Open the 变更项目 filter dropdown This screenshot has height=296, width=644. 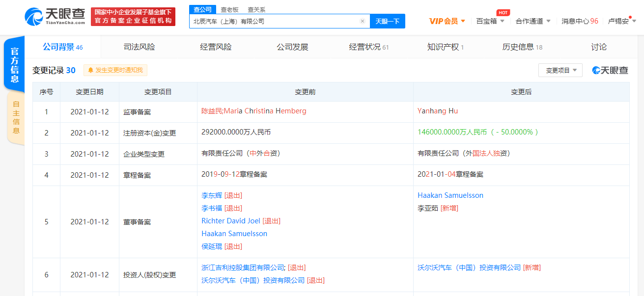pyautogui.click(x=560, y=70)
